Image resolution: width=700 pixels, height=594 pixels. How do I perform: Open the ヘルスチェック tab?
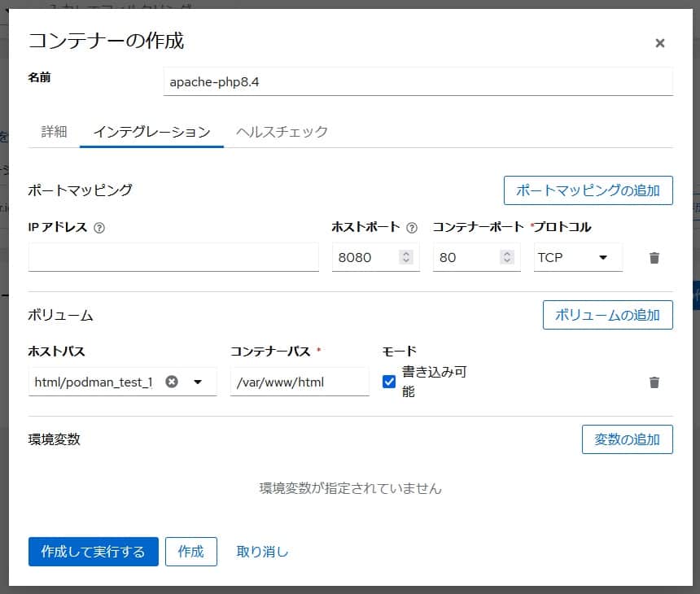282,132
